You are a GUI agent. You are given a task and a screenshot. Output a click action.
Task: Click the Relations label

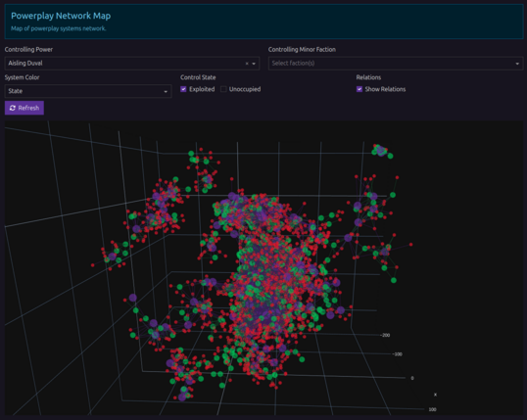368,77
